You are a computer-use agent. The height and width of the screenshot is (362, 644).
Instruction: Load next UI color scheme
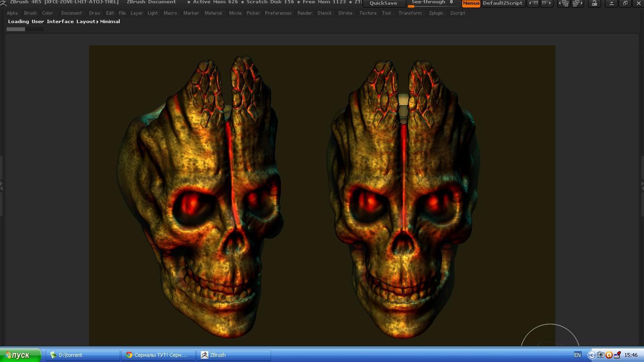coord(547,3)
